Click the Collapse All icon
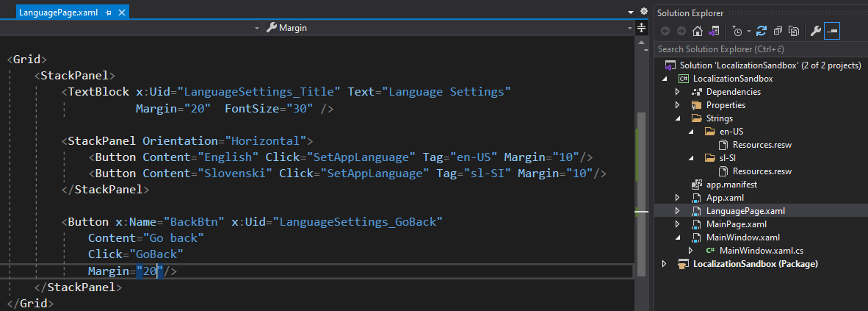This screenshot has height=311, width=868. point(778,31)
